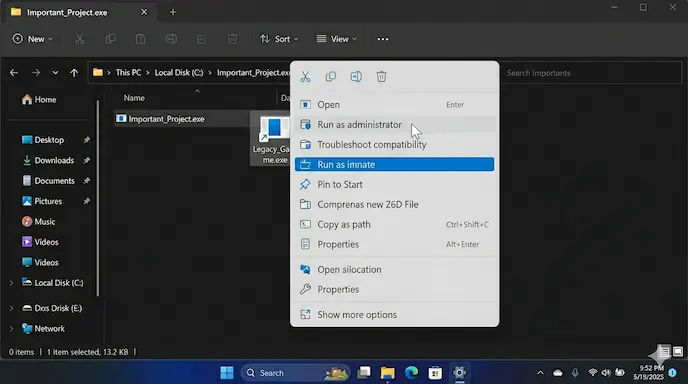Open Music in the sidebar
Screen dimensions: 688x384
click(x=39, y=222)
